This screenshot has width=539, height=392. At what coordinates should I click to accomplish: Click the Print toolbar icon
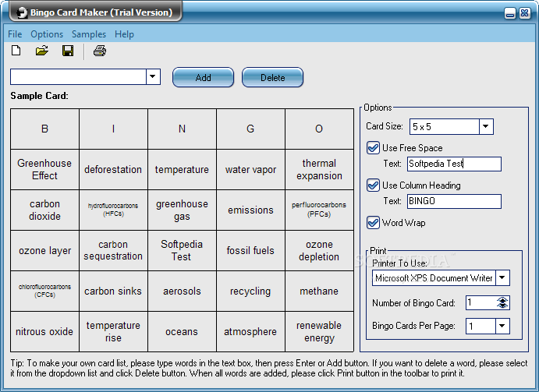[x=100, y=51]
